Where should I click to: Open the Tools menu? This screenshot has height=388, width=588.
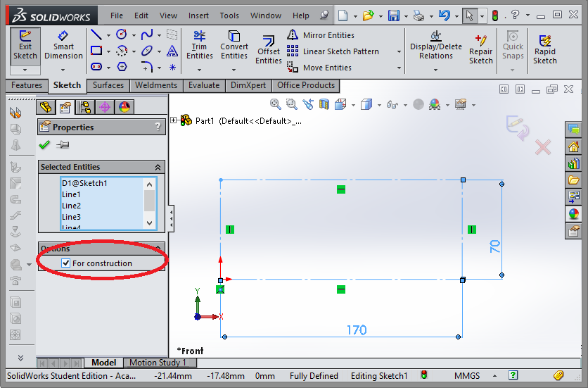tap(229, 15)
